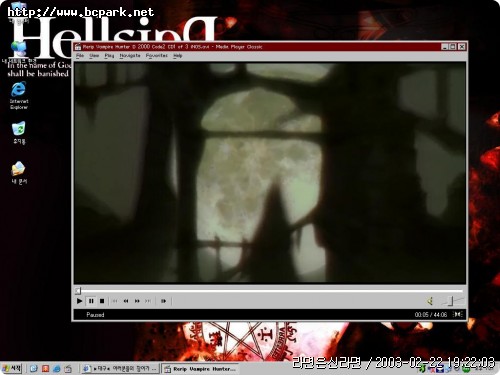
Task: Skip to previous track with skip-back button
Action: click(115, 301)
